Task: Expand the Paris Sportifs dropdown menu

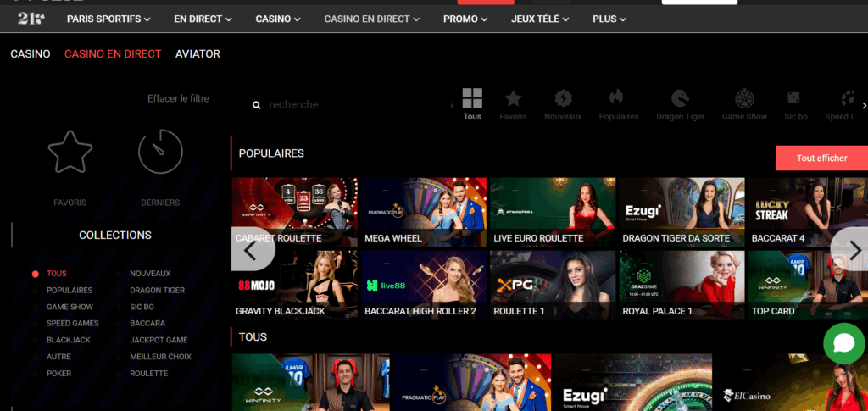Action: [108, 19]
